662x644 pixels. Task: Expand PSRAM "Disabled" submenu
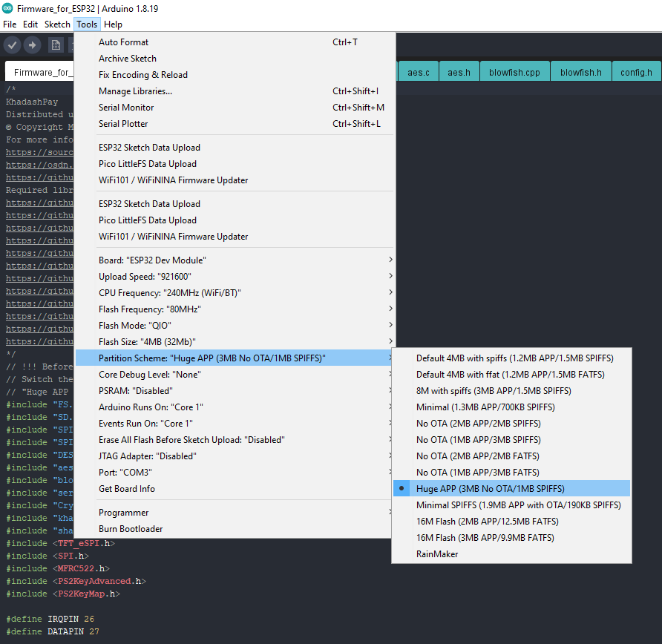[x=235, y=391]
